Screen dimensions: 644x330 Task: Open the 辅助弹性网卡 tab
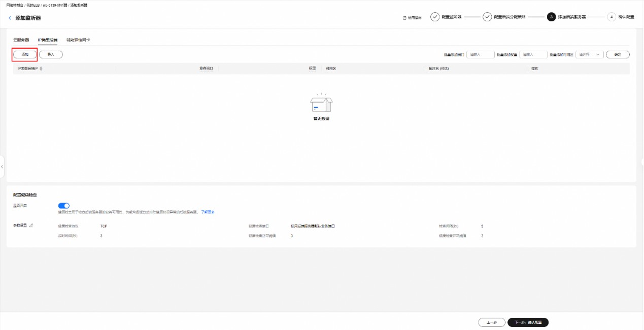click(x=78, y=40)
